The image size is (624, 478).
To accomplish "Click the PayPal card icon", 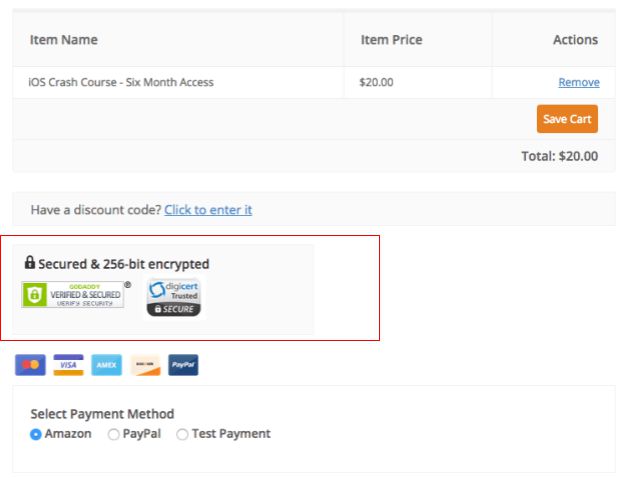I will [x=183, y=365].
